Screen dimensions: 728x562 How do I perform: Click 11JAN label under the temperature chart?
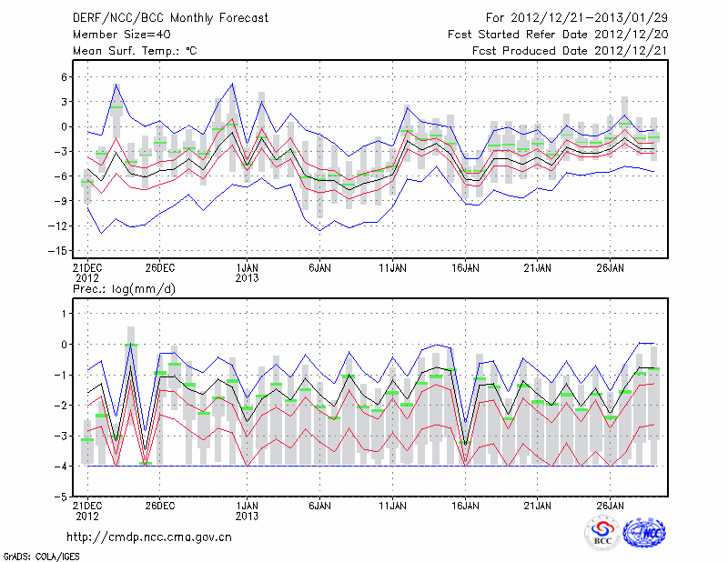point(392,268)
